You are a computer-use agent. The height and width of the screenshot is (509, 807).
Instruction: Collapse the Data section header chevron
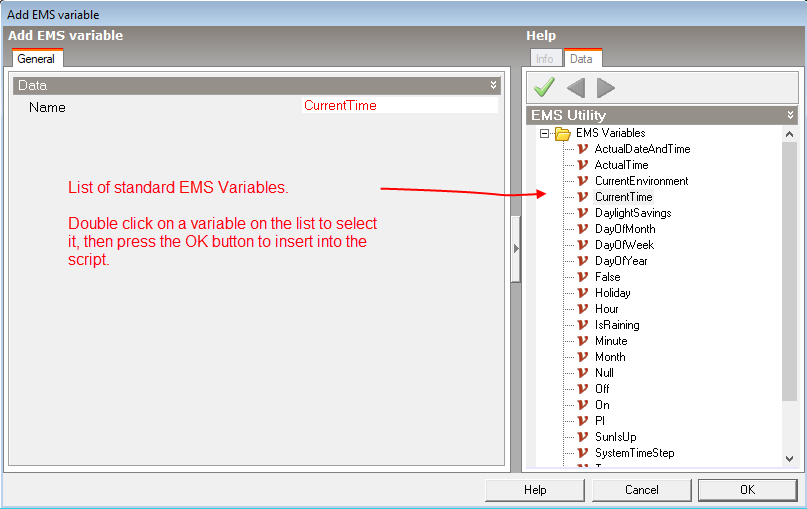493,86
